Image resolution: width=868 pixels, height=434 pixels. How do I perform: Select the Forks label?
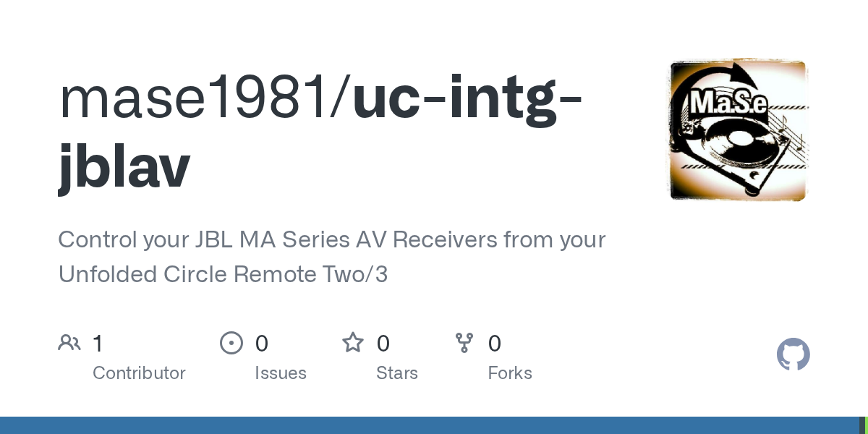(510, 373)
